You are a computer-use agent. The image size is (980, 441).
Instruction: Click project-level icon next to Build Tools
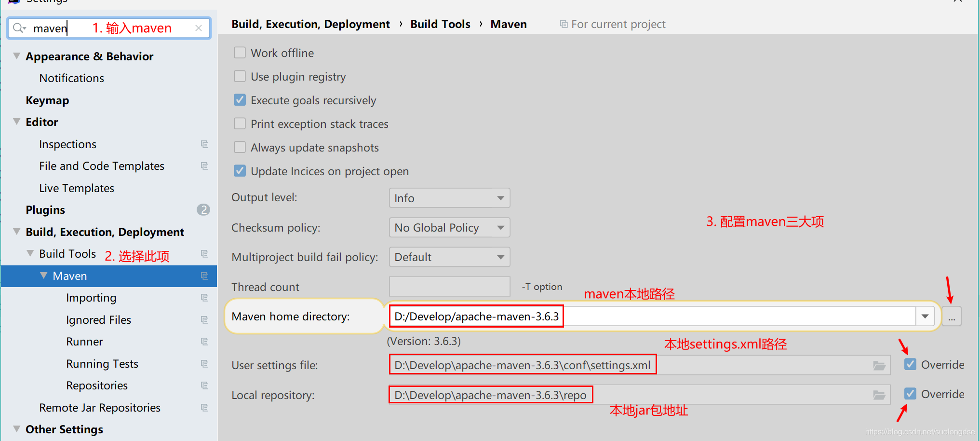tap(204, 254)
